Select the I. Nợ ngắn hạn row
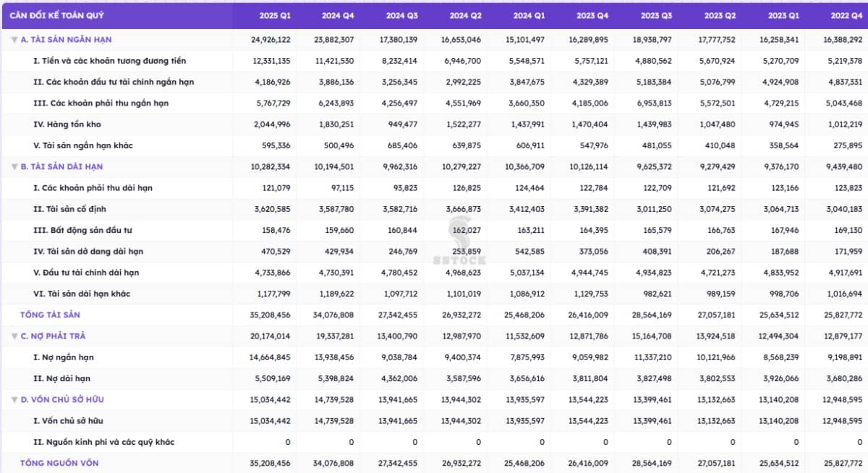Viewport: 868px width, 473px height. [63, 357]
